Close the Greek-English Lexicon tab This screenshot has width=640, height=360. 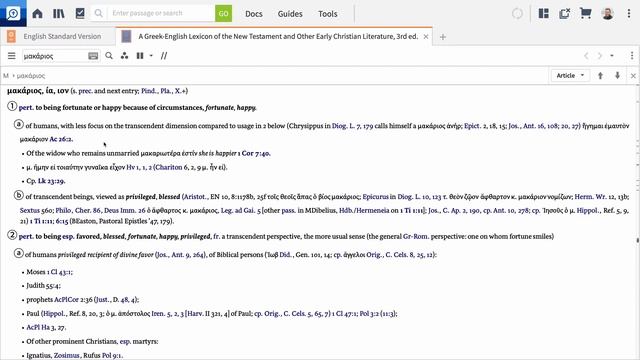426,36
